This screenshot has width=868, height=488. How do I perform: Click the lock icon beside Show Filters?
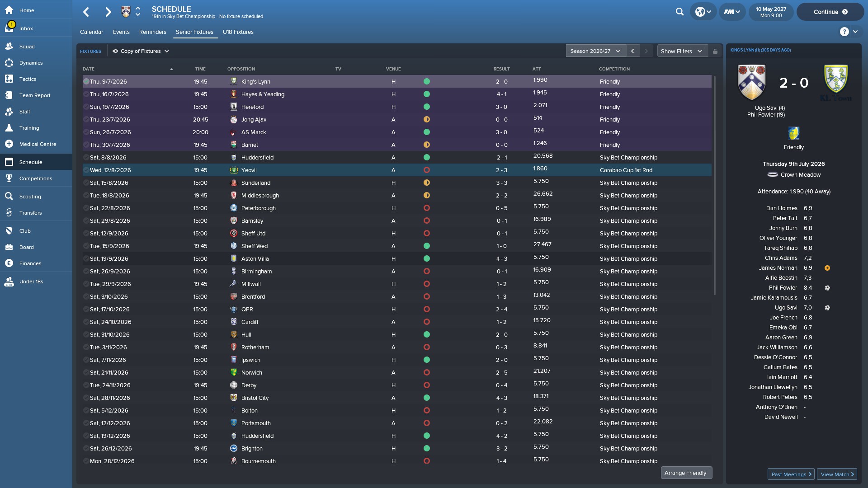pos(715,52)
